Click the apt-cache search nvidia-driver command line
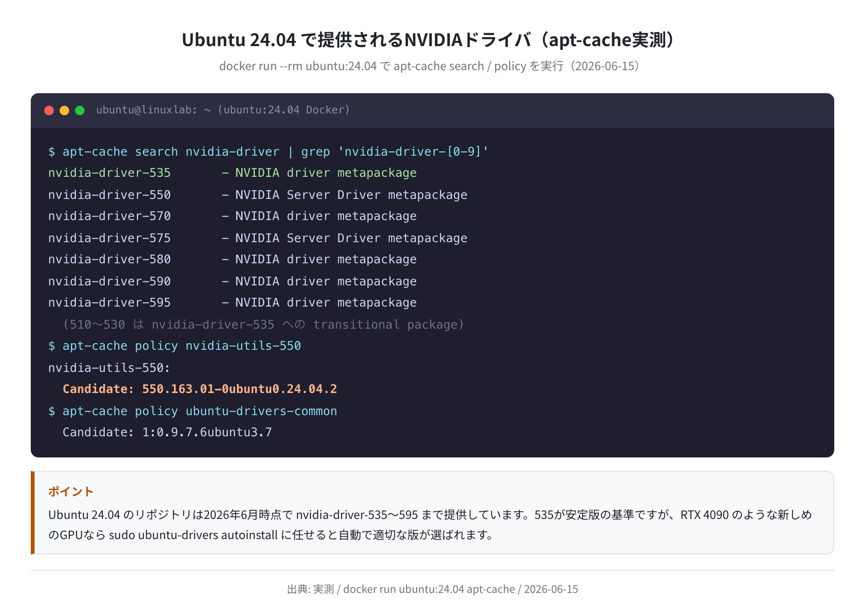The height and width of the screenshot is (616, 865). [269, 152]
